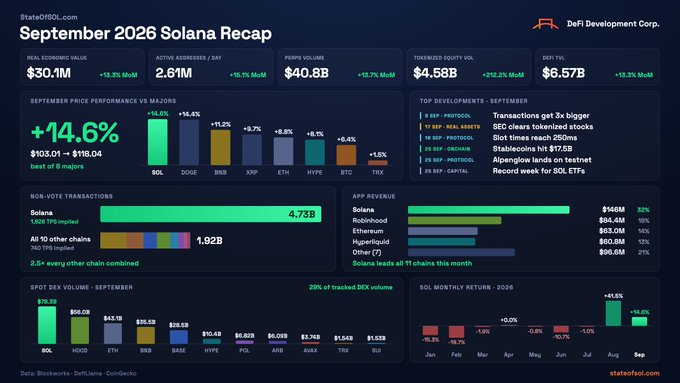The height and width of the screenshot is (383, 680).
Task: Click the 1.92B other chains value
Action: [x=209, y=241]
